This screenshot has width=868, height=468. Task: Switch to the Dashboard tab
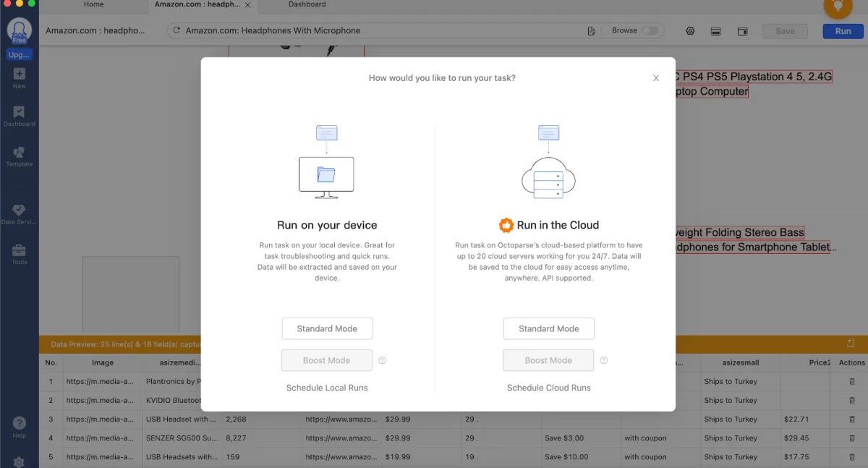click(307, 4)
